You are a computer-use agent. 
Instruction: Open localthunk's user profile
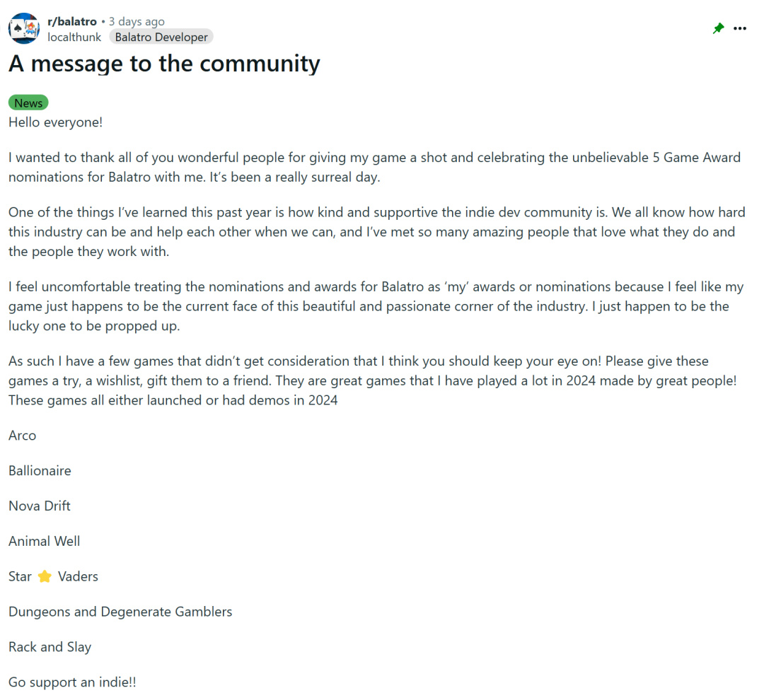[74, 37]
